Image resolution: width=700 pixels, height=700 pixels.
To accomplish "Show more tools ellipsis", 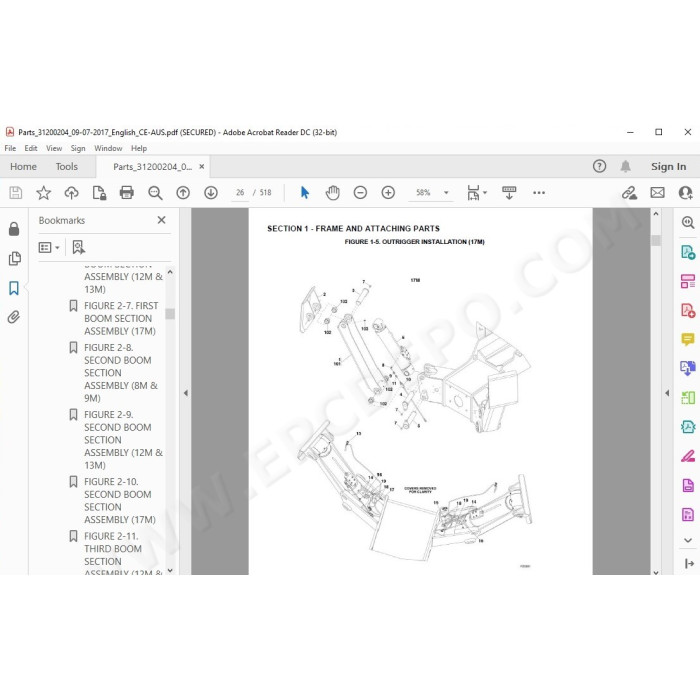I will (539, 193).
